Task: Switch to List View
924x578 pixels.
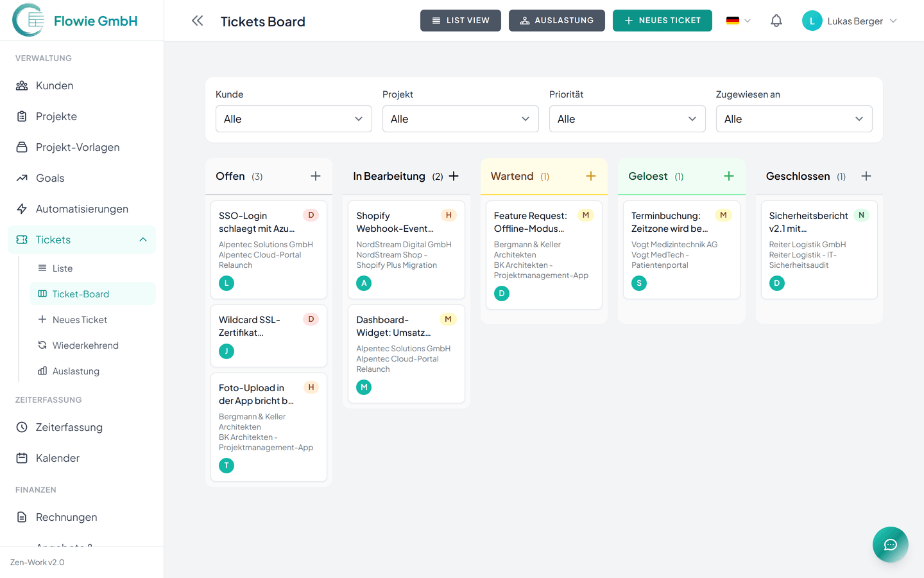Action: tap(460, 21)
